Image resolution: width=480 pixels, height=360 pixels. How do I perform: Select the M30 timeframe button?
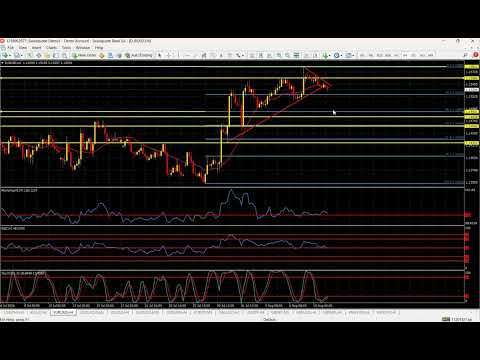coord(388,55)
